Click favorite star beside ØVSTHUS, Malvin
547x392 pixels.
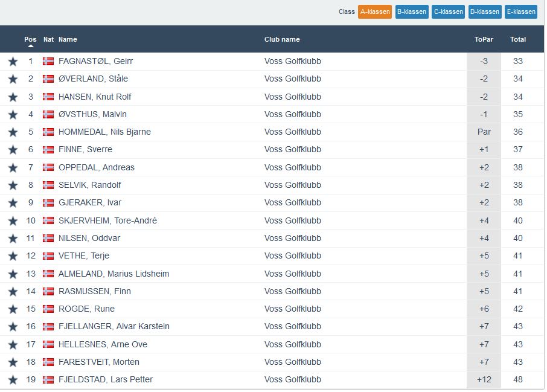pyautogui.click(x=13, y=115)
